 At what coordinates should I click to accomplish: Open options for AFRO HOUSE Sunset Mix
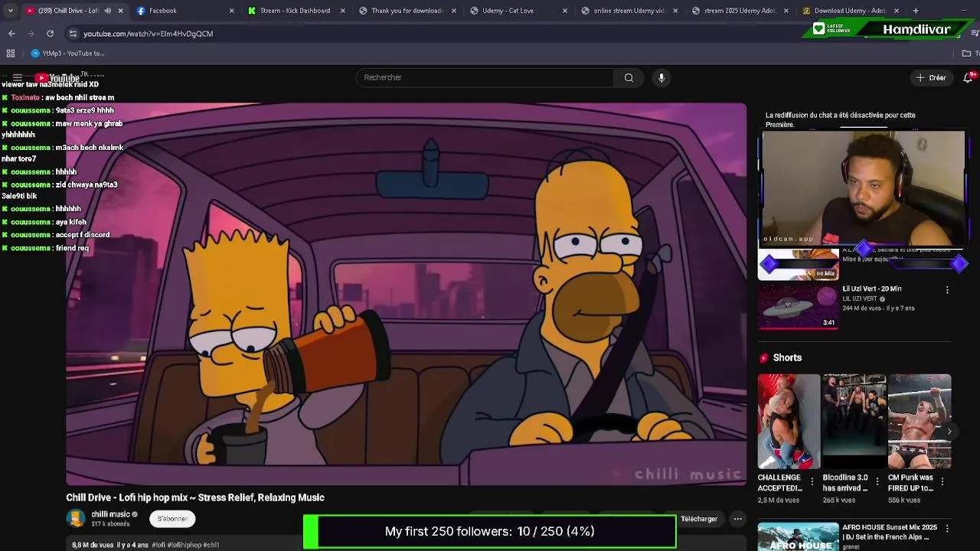(947, 529)
